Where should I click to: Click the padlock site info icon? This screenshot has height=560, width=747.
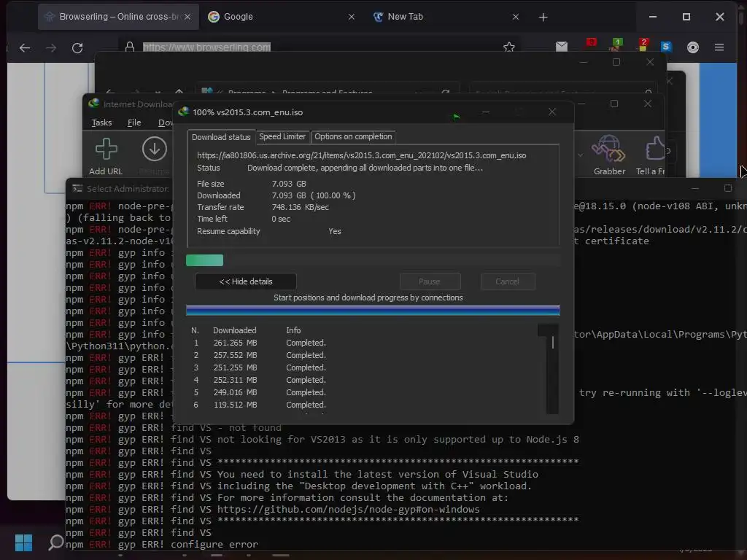(130, 47)
